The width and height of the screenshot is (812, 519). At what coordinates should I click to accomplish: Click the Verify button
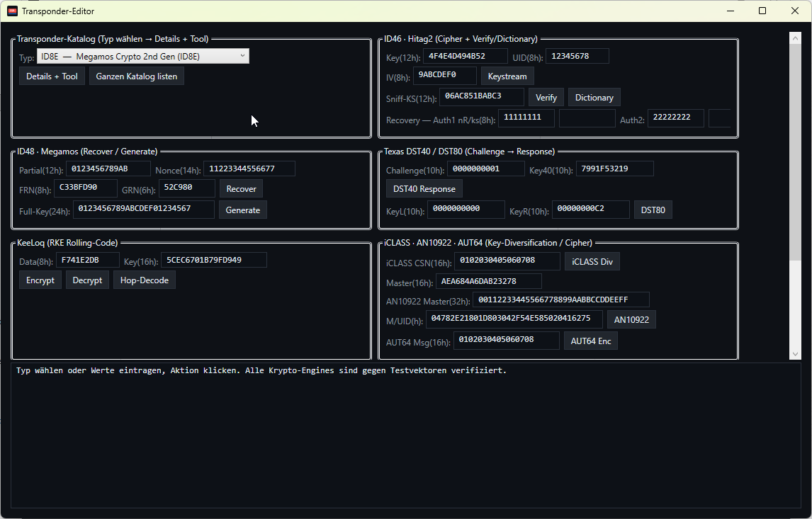[546, 97]
